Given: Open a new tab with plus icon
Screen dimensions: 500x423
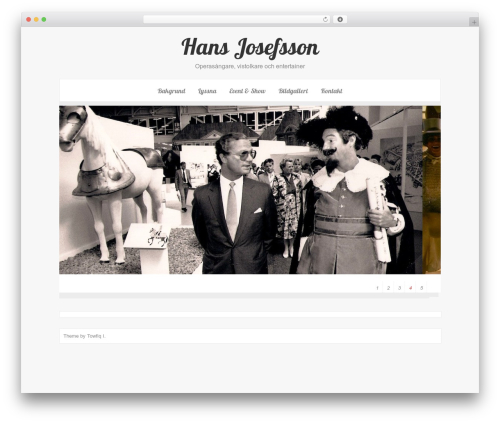Looking at the screenshot, I should [474, 22].
